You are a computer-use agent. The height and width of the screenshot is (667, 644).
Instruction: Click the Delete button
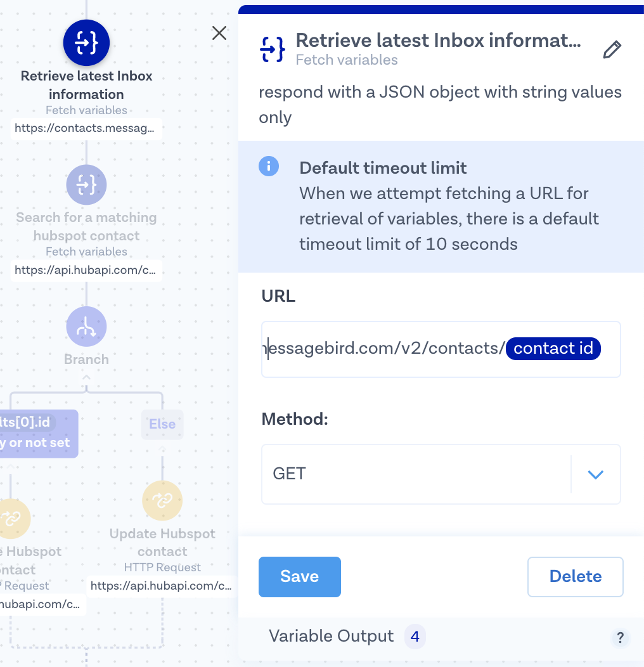pyautogui.click(x=575, y=576)
